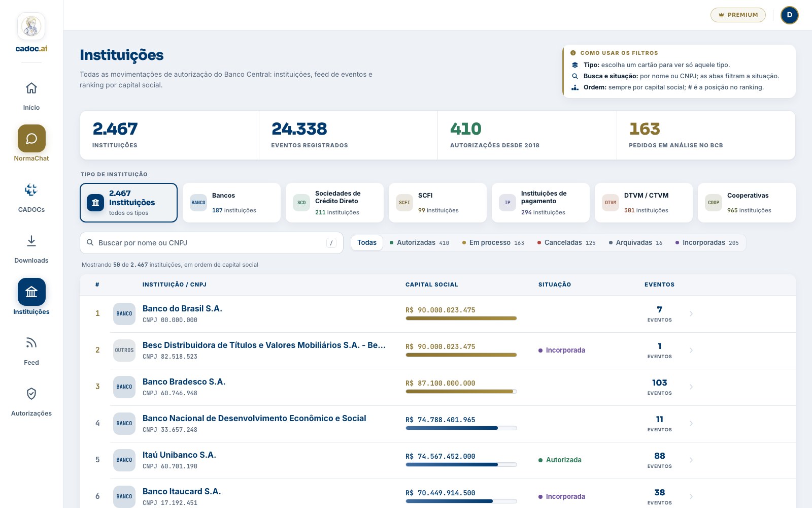Click the SCFI icon on its card
The image size is (812, 508).
tap(404, 202)
